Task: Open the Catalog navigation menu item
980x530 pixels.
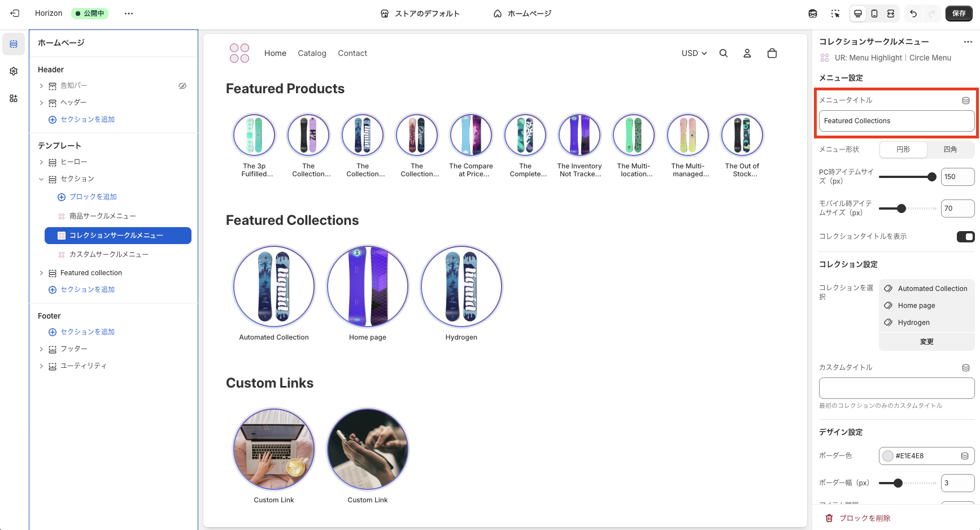Action: pyautogui.click(x=312, y=53)
